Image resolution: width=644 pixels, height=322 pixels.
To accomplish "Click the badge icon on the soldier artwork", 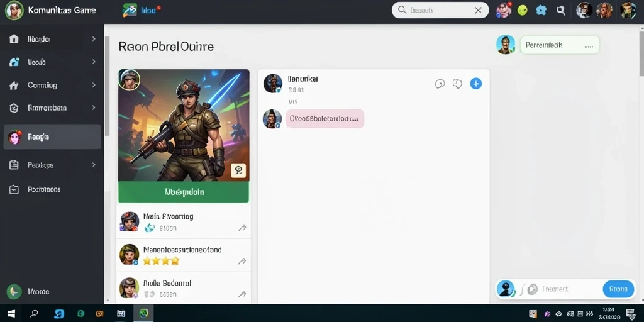I will 238,170.
